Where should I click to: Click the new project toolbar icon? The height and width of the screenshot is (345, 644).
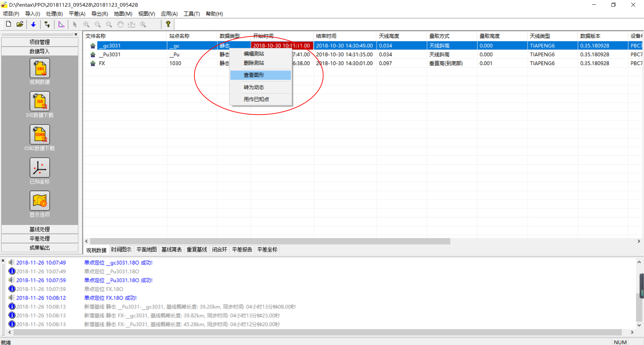pos(9,24)
